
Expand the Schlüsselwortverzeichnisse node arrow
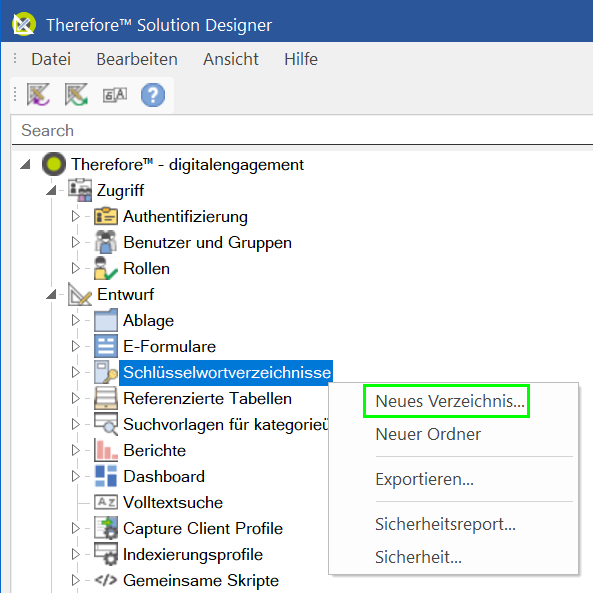click(76, 372)
